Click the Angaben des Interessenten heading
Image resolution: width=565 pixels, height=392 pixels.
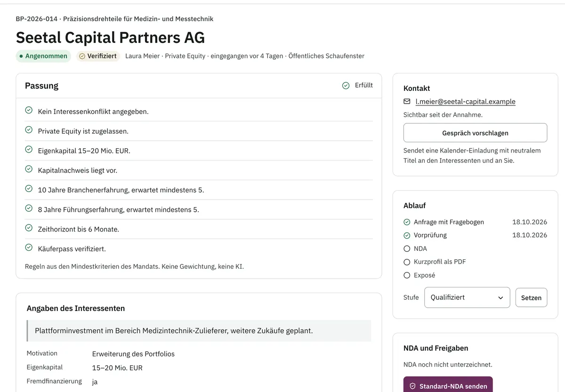76,309
